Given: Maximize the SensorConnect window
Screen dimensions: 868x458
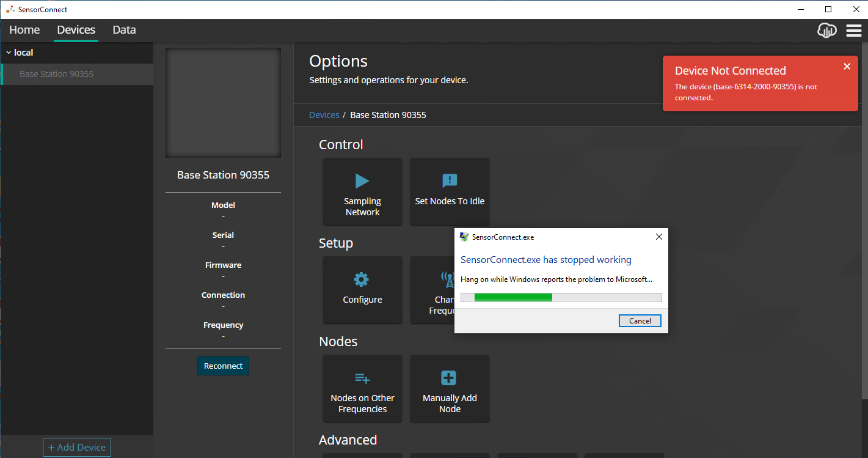Looking at the screenshot, I should pyautogui.click(x=828, y=9).
